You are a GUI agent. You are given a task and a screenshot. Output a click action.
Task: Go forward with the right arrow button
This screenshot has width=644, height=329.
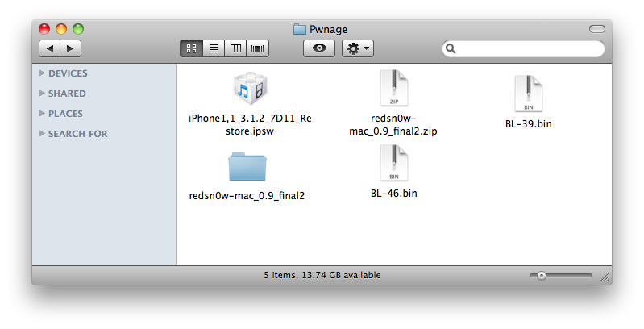click(71, 48)
